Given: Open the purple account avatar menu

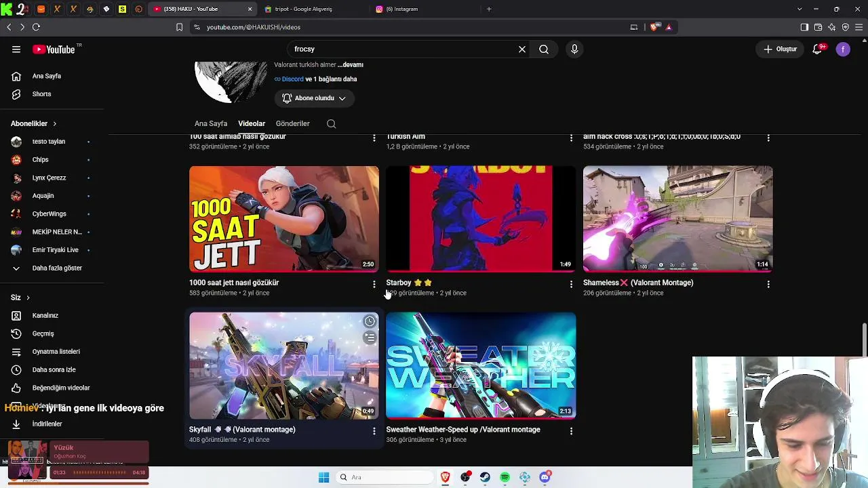Looking at the screenshot, I should pyautogui.click(x=843, y=49).
